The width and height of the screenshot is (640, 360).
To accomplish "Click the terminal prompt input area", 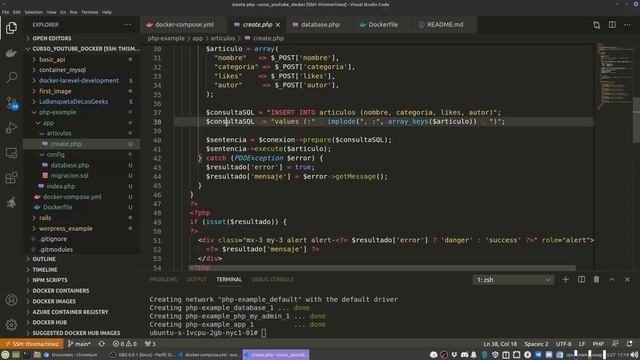I will 264,333.
